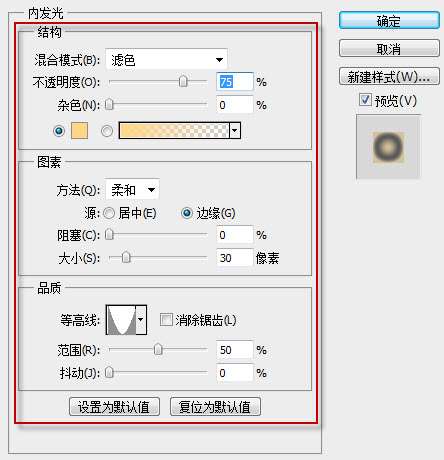Screen dimensions: 444x460
Task: Select the gradient radio button
Action: tap(107, 131)
